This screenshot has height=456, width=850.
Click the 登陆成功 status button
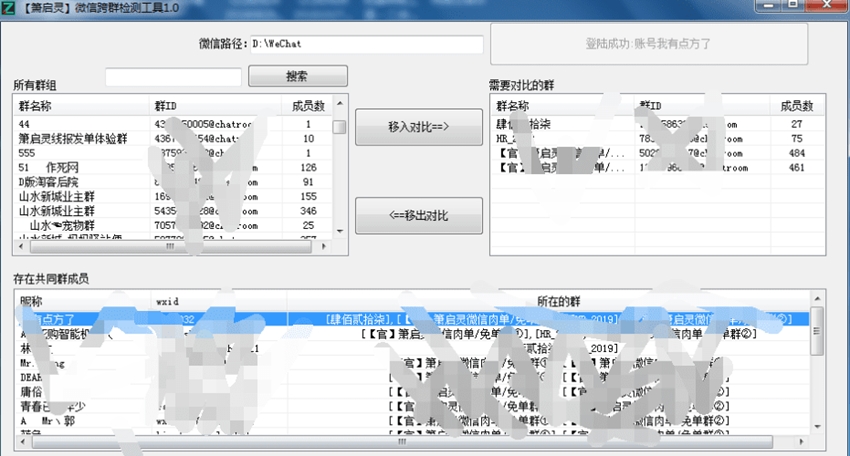(649, 44)
